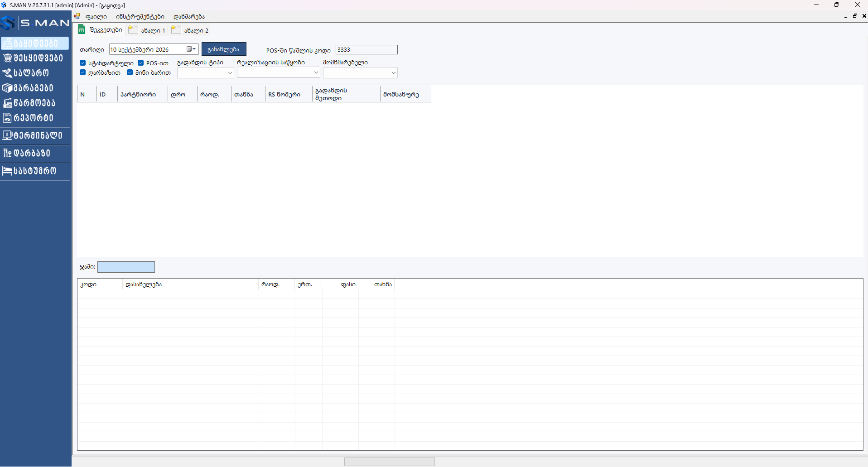868x467 pixels.
Task: Open the date picker calendar dropdown
Action: pos(192,49)
